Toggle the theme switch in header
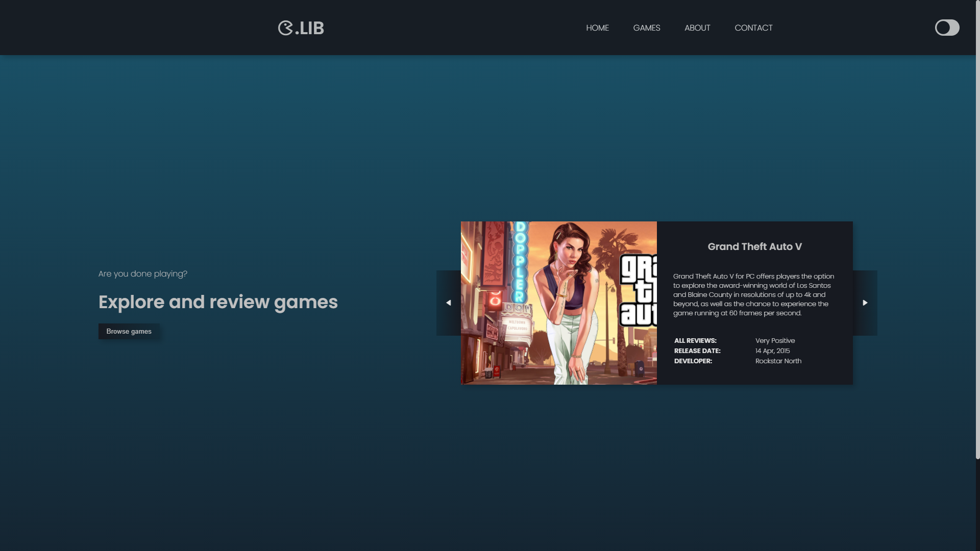 pyautogui.click(x=947, y=28)
